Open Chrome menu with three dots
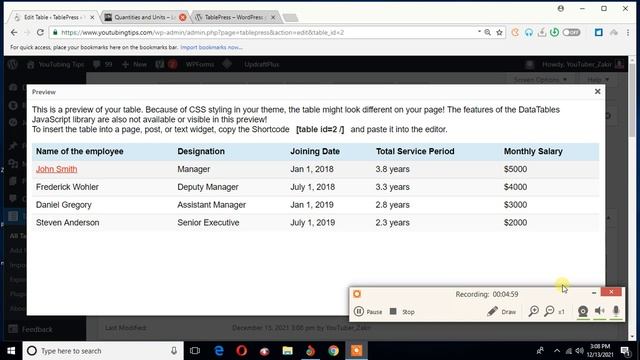 coord(628,32)
